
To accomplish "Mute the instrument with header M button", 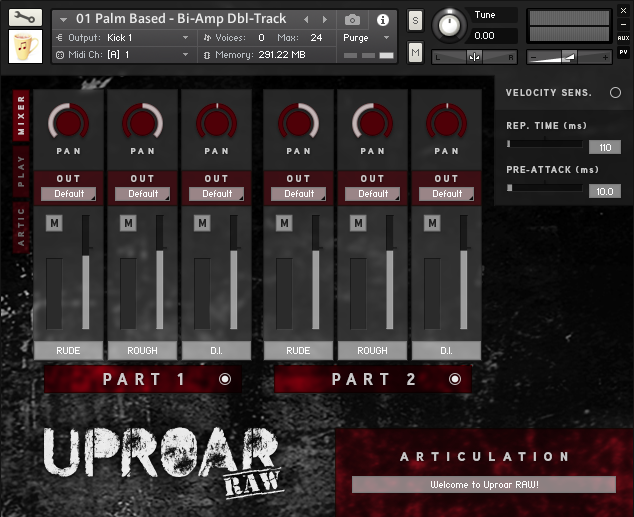I will click(x=415, y=50).
